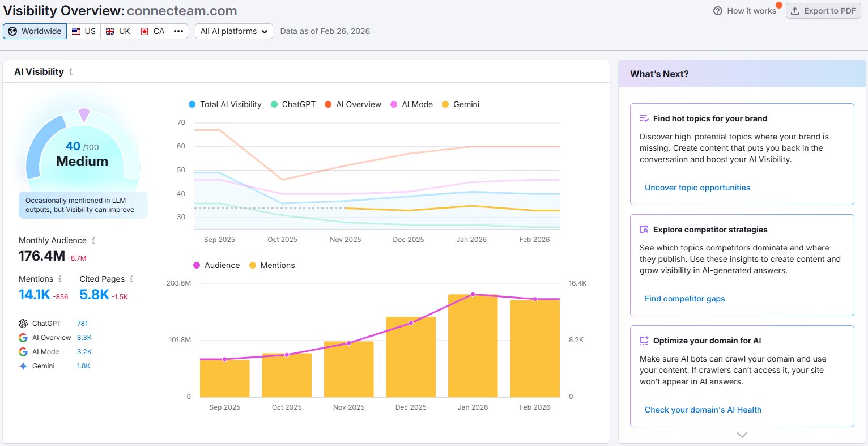868x446 pixels.
Task: Click the Jan 2026 mentions bar
Action: pyautogui.click(x=473, y=346)
